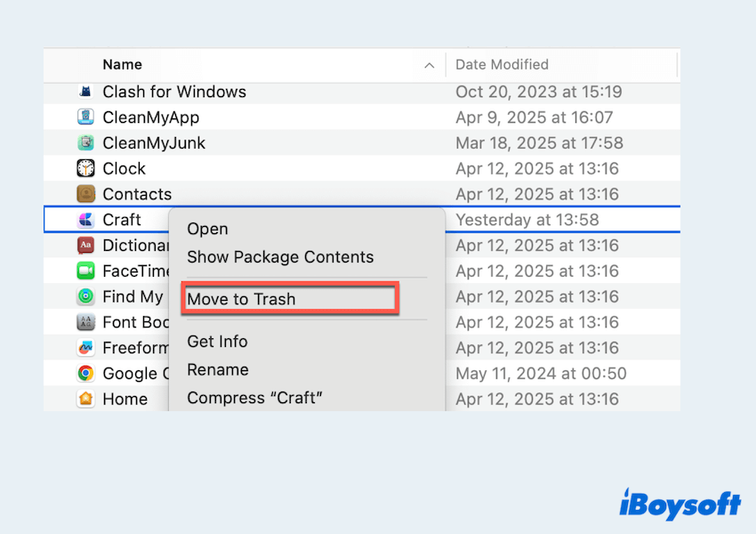The height and width of the screenshot is (534, 756).
Task: Sort files by Date Modified column header
Action: (x=502, y=65)
